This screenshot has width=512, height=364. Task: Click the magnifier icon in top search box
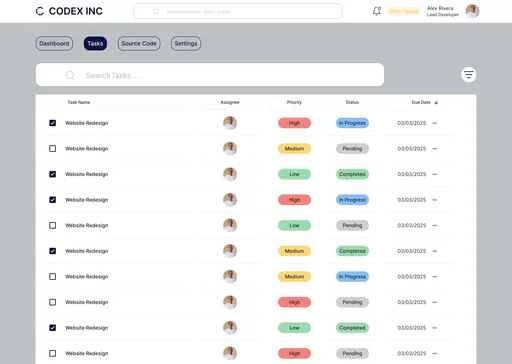(156, 11)
